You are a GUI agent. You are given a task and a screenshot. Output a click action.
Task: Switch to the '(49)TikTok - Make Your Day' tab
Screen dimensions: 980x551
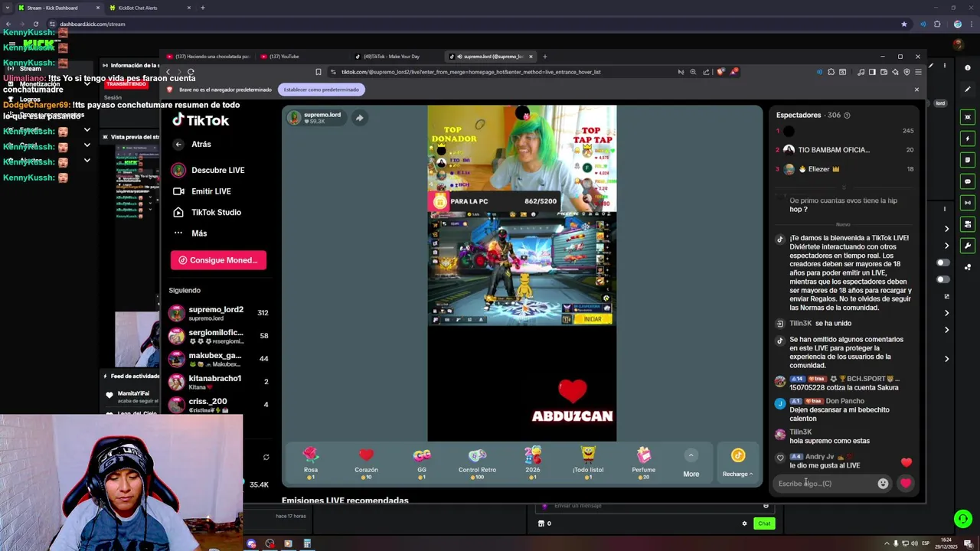(392, 57)
